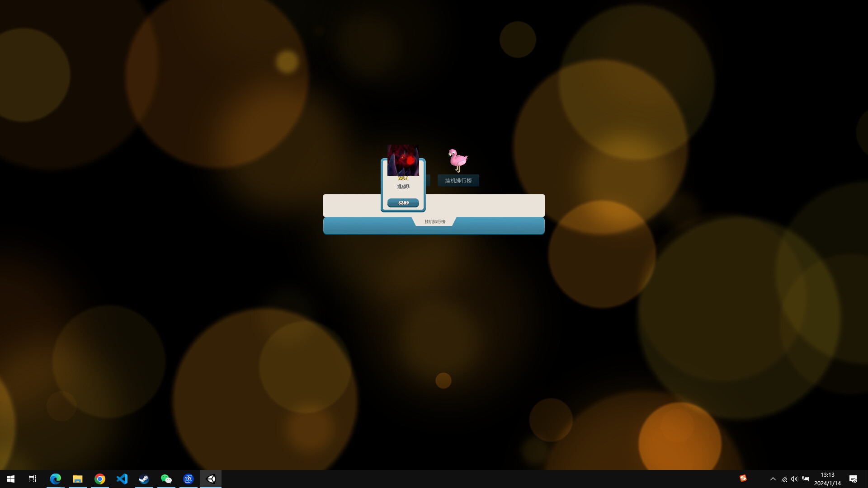Screen dimensions: 868x488
Task: Click the clock to open the calendar
Action: (827, 479)
